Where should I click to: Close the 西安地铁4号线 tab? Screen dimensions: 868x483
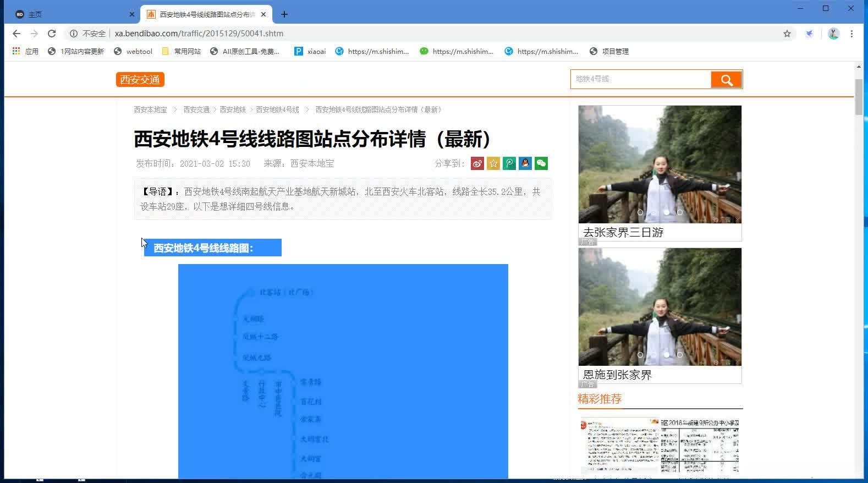[264, 14]
